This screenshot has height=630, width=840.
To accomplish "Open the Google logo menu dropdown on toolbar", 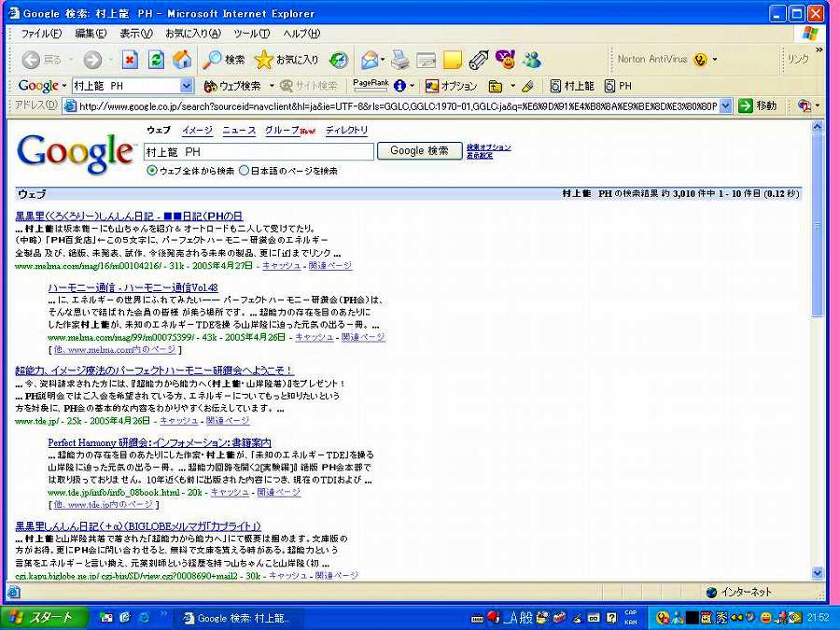I will 64,86.
